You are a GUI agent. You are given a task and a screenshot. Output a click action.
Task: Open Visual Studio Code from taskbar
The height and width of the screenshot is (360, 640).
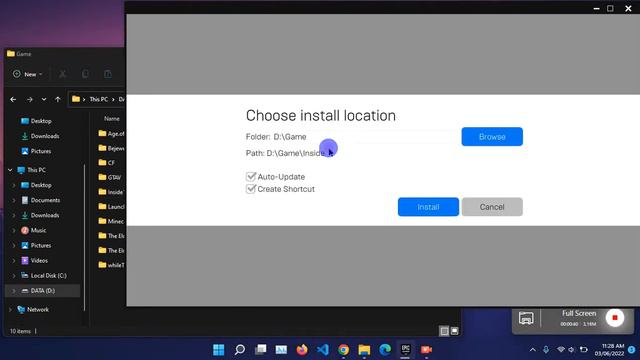pyautogui.click(x=323, y=350)
